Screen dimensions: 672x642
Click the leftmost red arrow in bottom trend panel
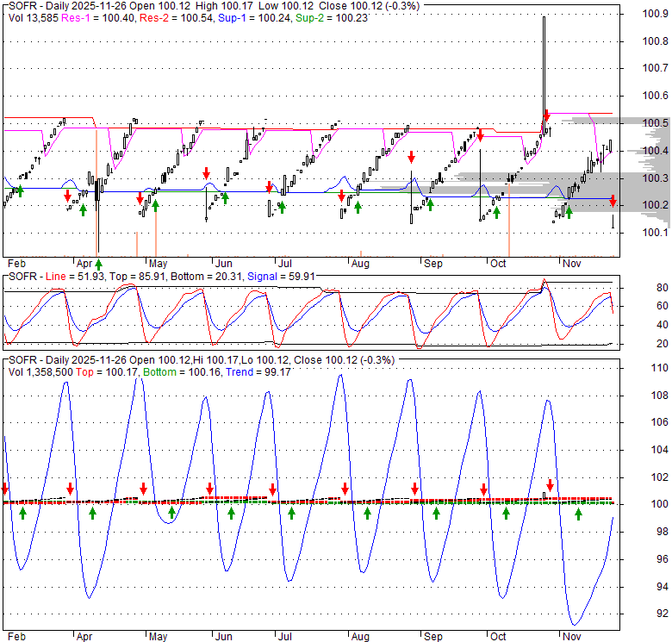(5, 489)
